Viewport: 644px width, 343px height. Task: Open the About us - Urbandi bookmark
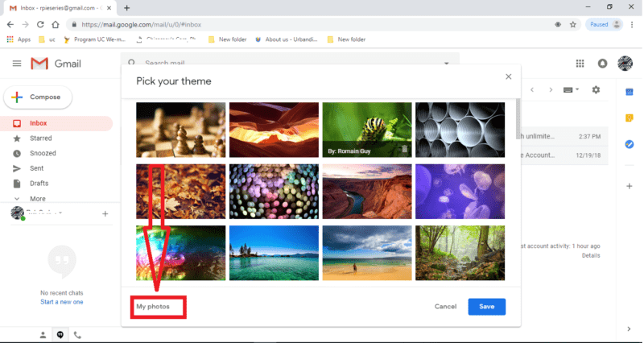pos(287,39)
